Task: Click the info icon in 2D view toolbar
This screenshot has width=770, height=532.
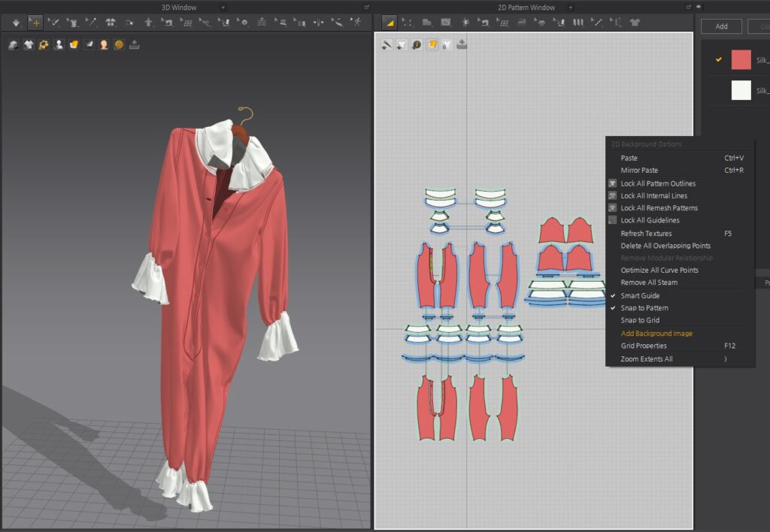Action: pos(417,45)
